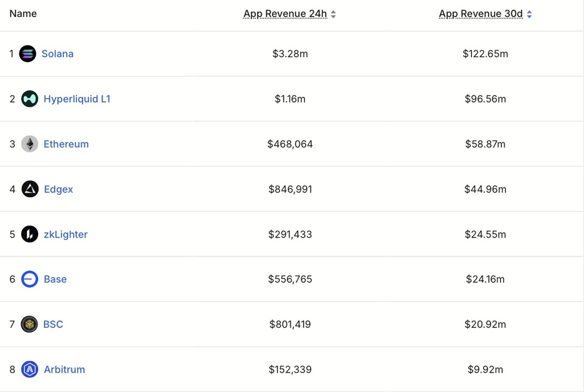Click the Solana logo icon
This screenshot has width=584, height=392.
click(x=27, y=54)
